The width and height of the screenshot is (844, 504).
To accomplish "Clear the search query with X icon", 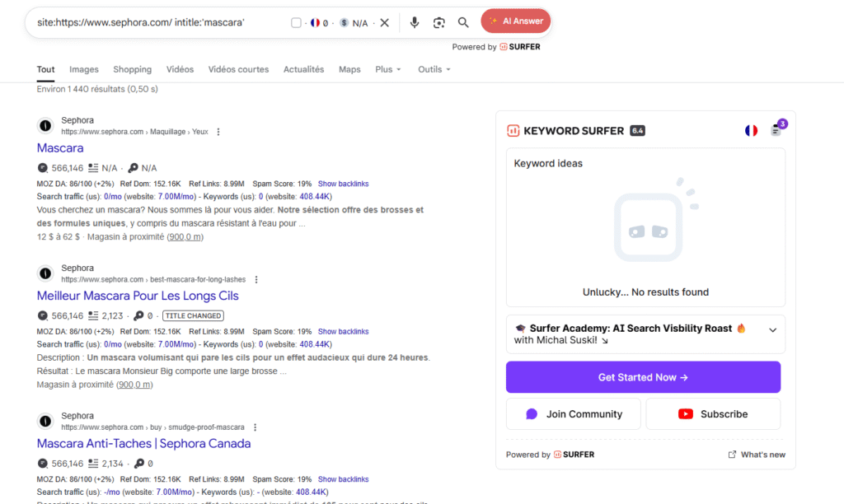I will [x=384, y=22].
